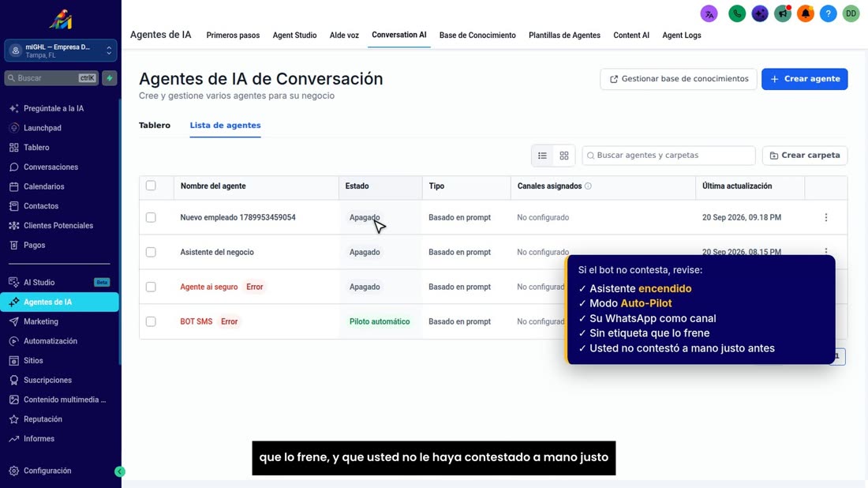868x488 pixels.
Task: Open the Base de Conocimiento tab
Action: [x=477, y=36]
